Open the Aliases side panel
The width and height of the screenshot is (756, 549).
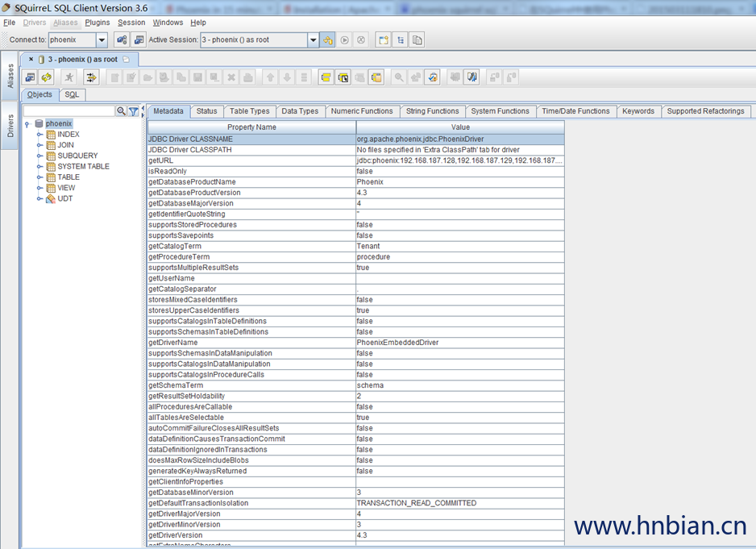coord(10,77)
